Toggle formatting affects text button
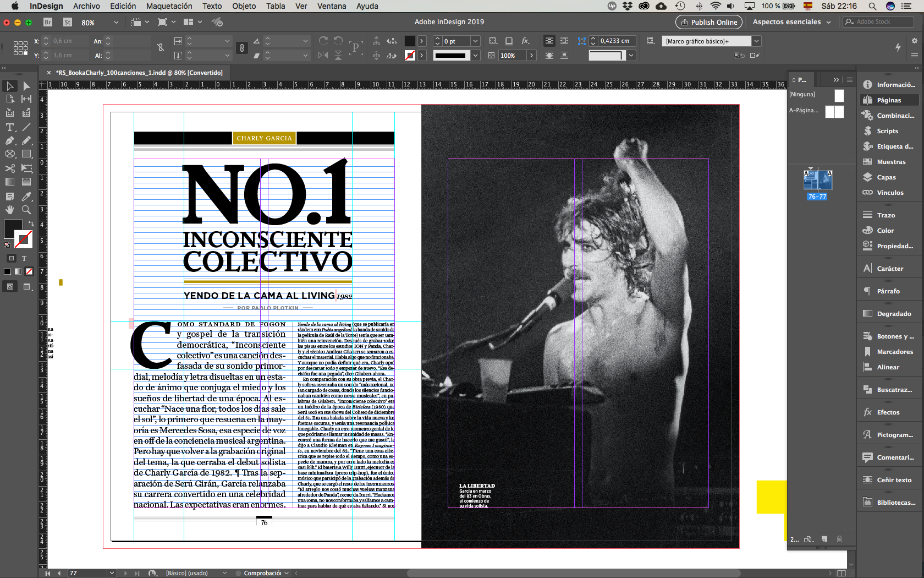 [x=24, y=258]
